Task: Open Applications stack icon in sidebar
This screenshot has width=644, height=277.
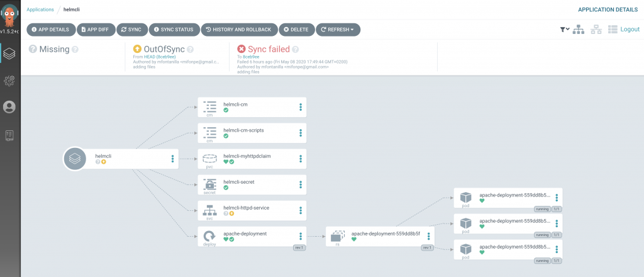Action: pyautogui.click(x=9, y=54)
